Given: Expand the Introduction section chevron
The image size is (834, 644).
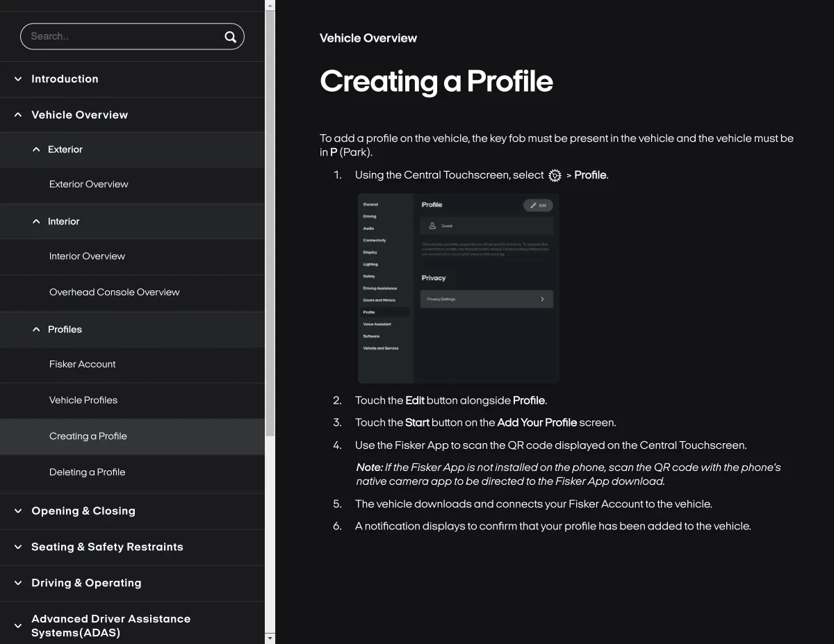Looking at the screenshot, I should [18, 79].
